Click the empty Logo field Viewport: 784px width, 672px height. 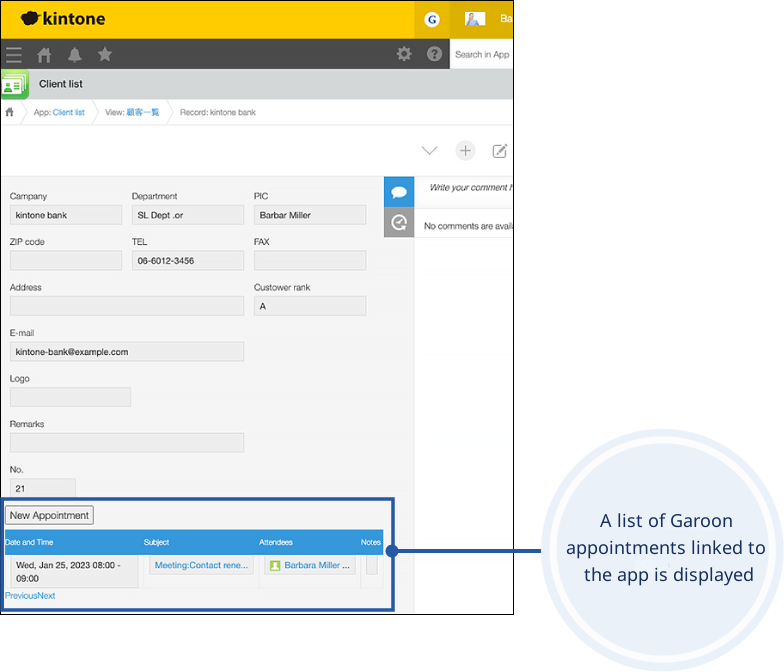[x=70, y=397]
